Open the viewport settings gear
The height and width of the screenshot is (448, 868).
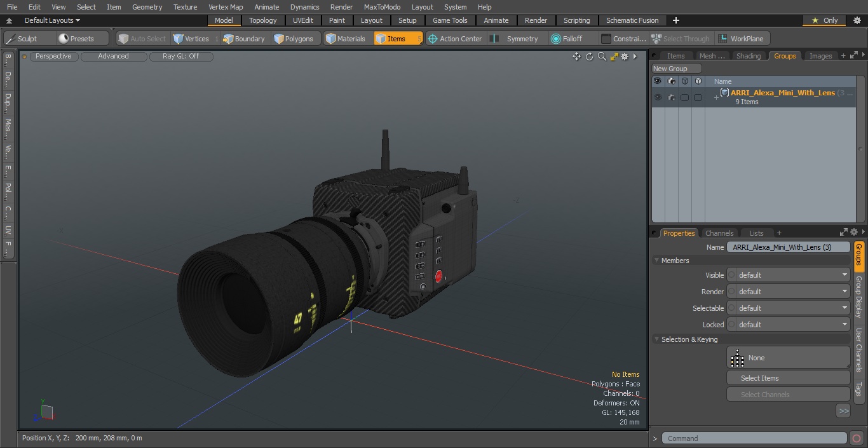click(x=625, y=57)
